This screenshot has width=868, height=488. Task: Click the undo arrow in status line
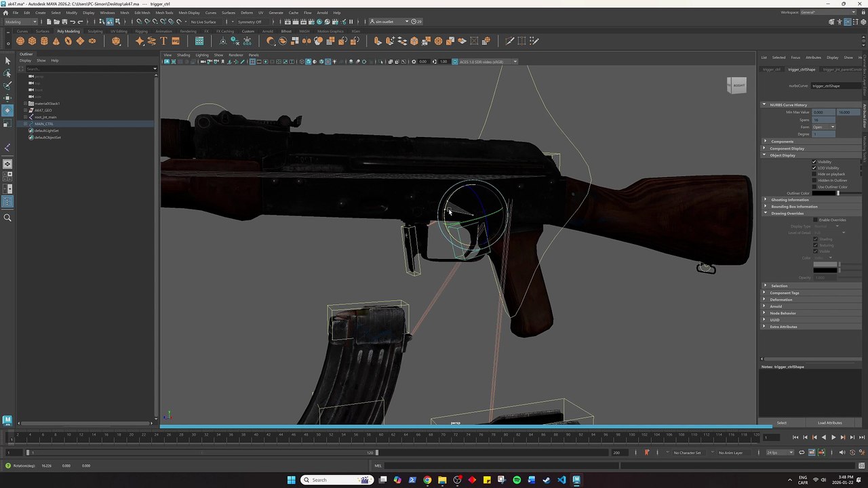[x=73, y=22]
